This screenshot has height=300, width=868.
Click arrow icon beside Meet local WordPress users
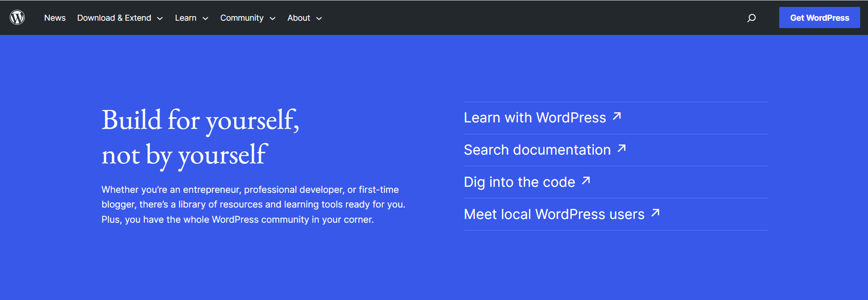pos(656,213)
